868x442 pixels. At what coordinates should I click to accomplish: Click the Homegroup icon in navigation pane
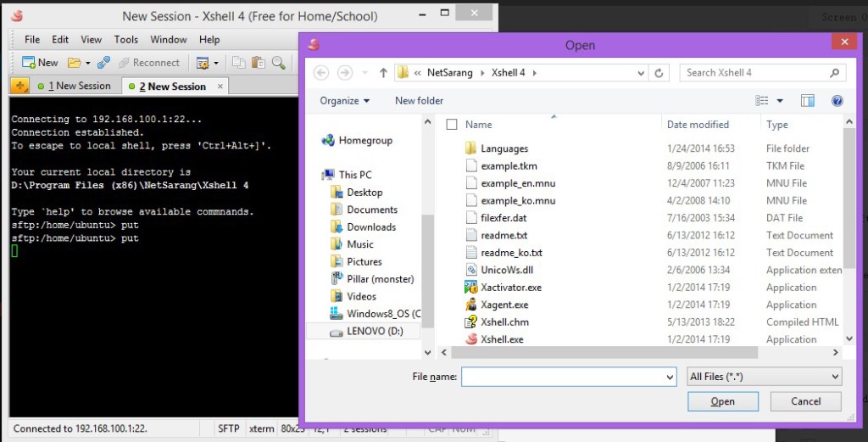click(328, 140)
